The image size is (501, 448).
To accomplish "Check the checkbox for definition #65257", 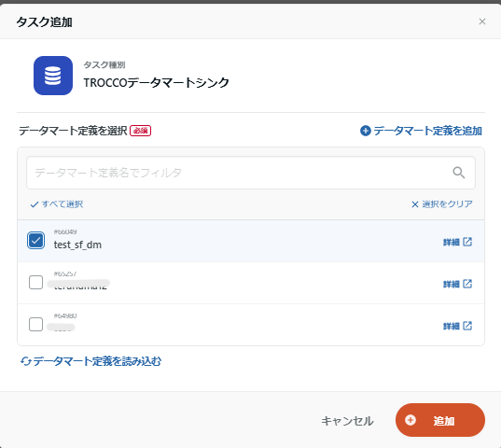I will 35,283.
